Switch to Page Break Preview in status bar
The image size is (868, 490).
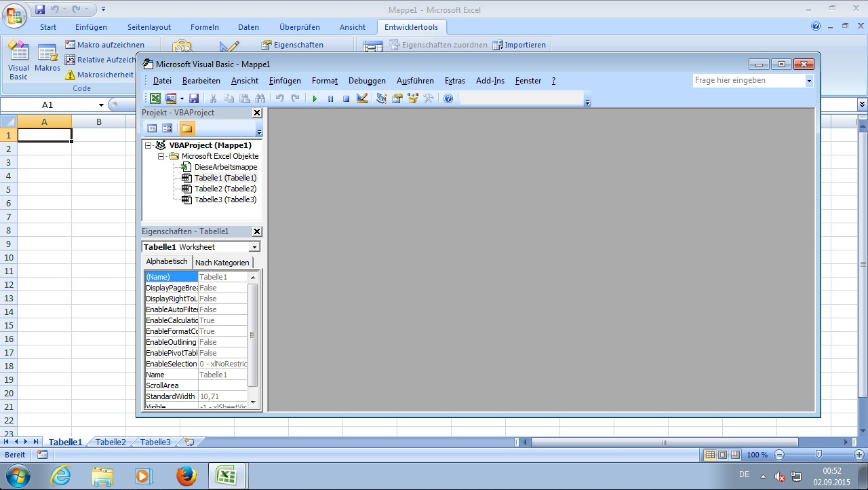coord(734,455)
